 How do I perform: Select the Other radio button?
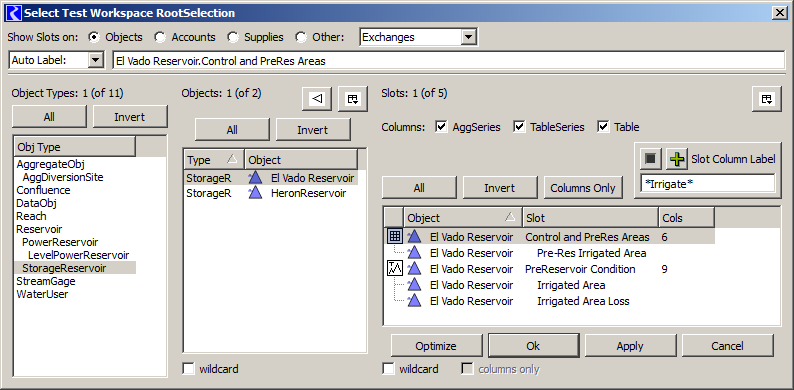[x=301, y=37]
